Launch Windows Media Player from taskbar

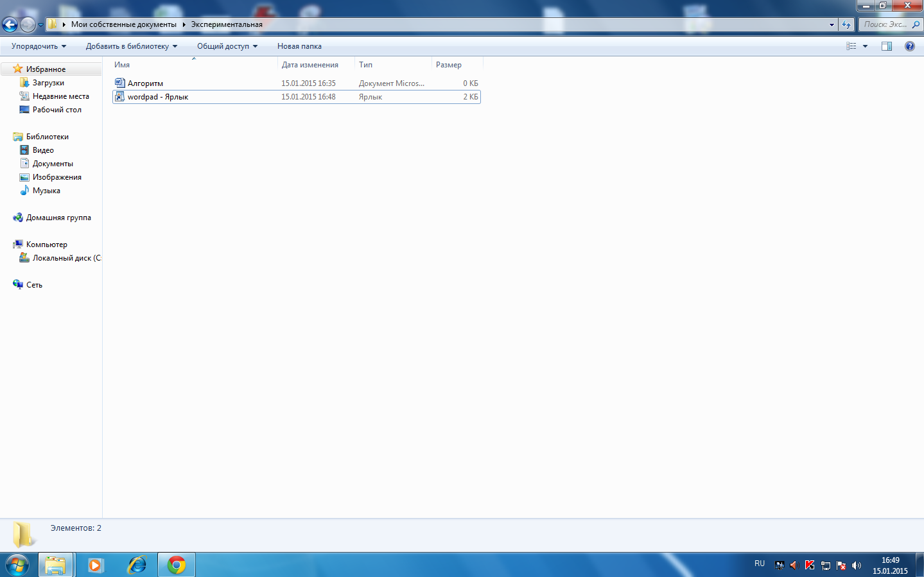[96, 565]
